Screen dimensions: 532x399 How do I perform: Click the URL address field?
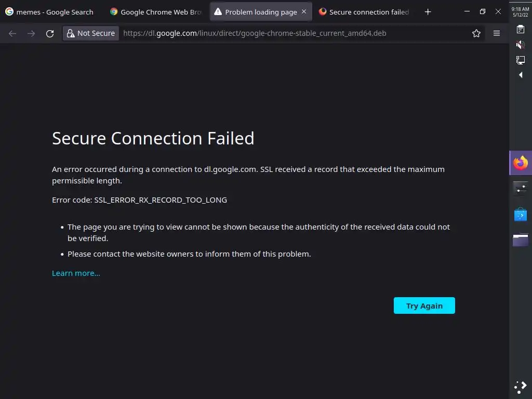[291, 33]
